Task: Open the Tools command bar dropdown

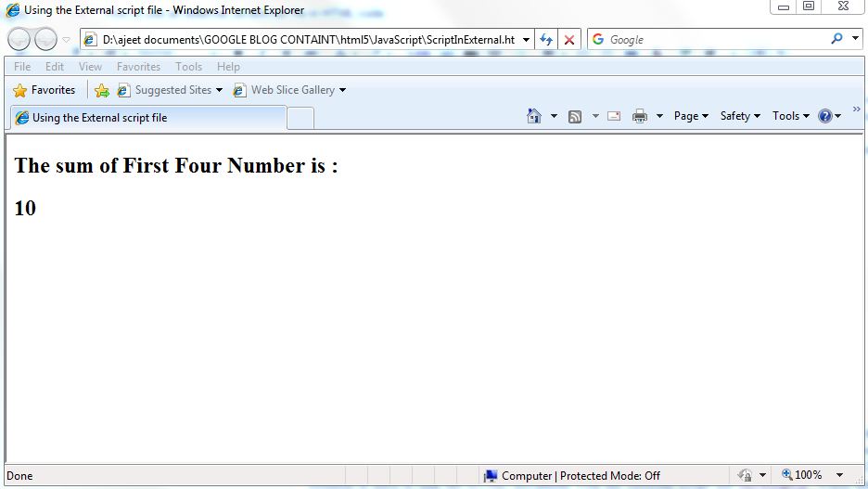Action: click(791, 116)
